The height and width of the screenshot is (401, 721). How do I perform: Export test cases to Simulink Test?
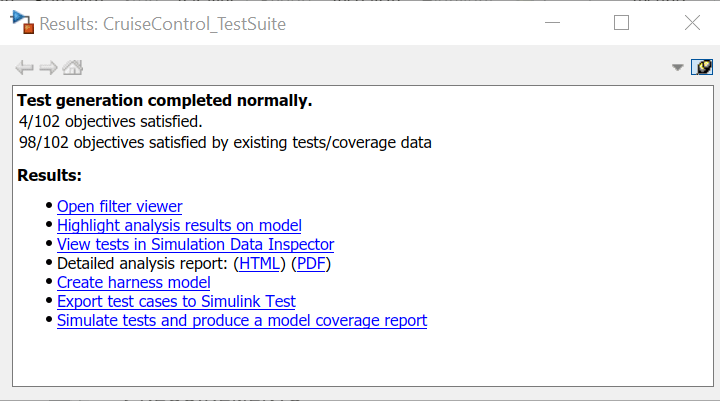(x=176, y=301)
